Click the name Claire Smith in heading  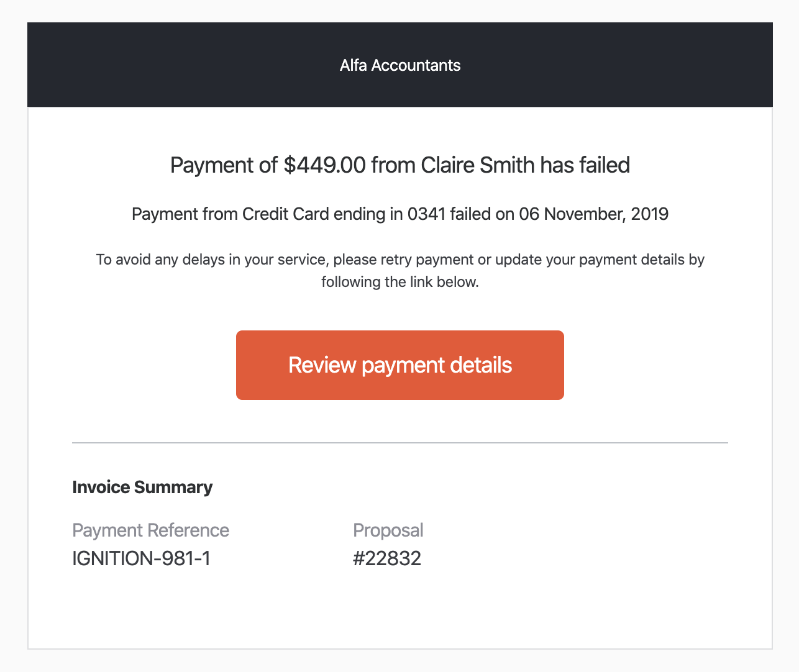477,165
